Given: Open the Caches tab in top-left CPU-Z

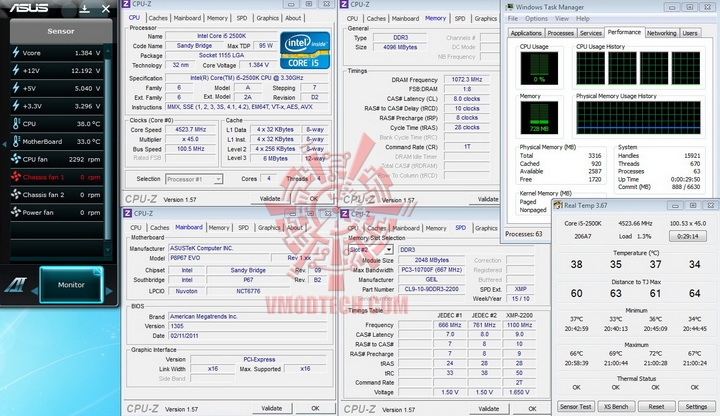Looking at the screenshot, I should point(158,18).
